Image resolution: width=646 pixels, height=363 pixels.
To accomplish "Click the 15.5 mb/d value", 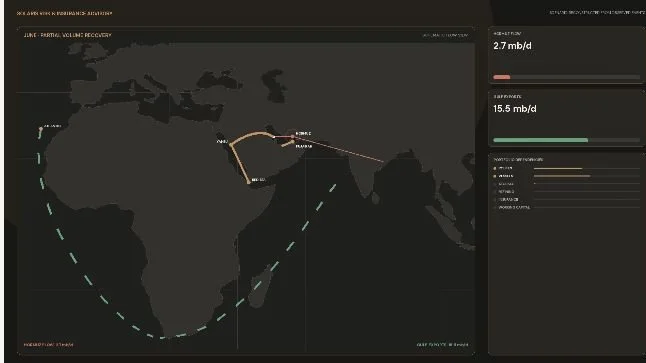I will pyautogui.click(x=515, y=109).
